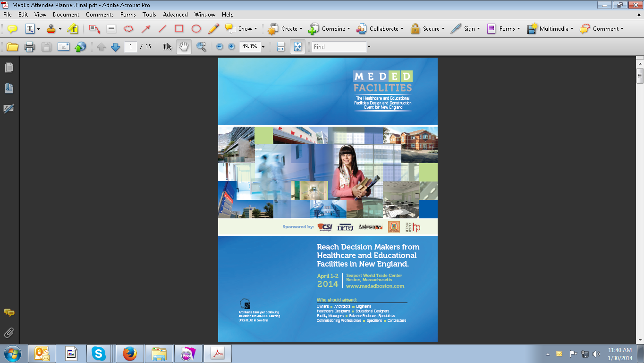Open the Pages navigation panel
Image resolution: width=644 pixels, height=363 pixels.
[x=9, y=68]
